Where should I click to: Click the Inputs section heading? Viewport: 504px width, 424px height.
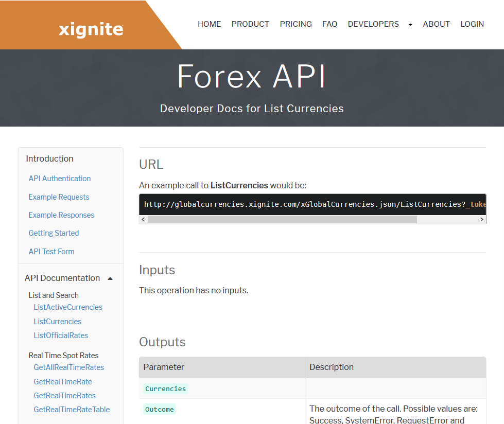point(157,270)
